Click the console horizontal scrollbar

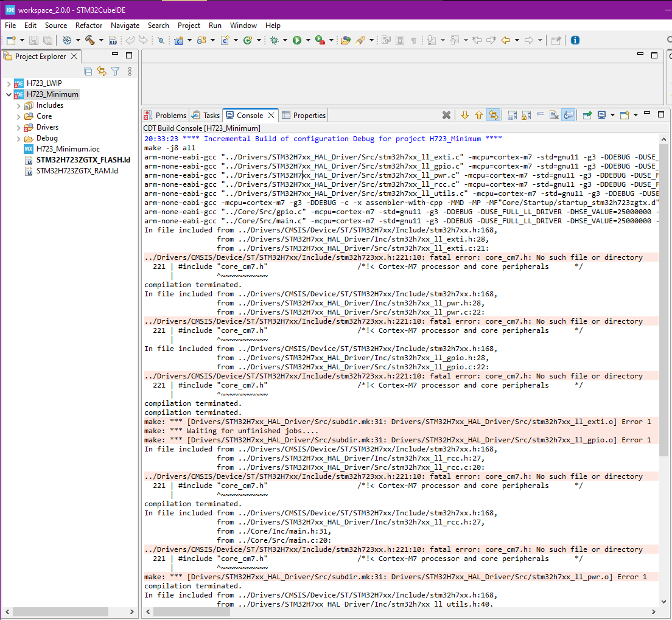(192, 611)
